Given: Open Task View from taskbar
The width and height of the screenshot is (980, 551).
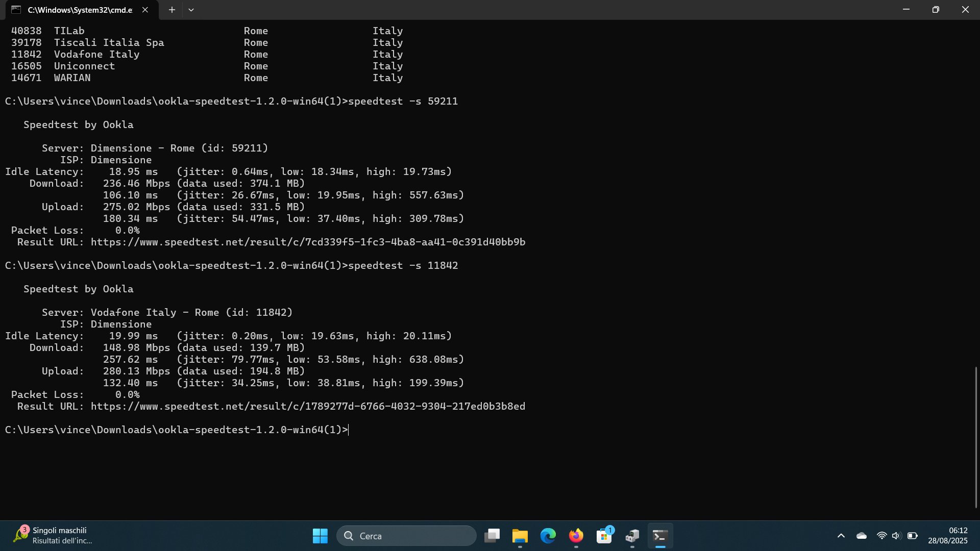Looking at the screenshot, I should pos(492,536).
